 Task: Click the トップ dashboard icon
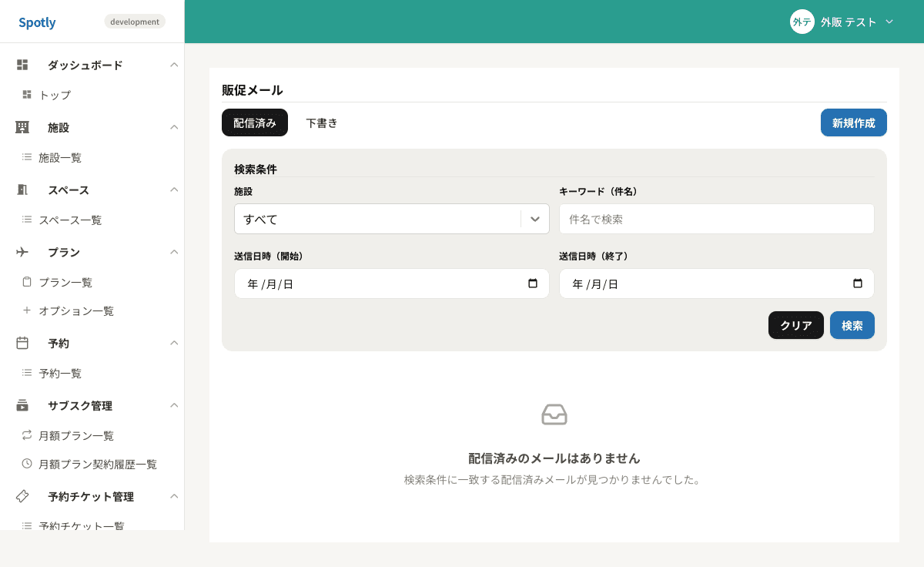tap(27, 95)
